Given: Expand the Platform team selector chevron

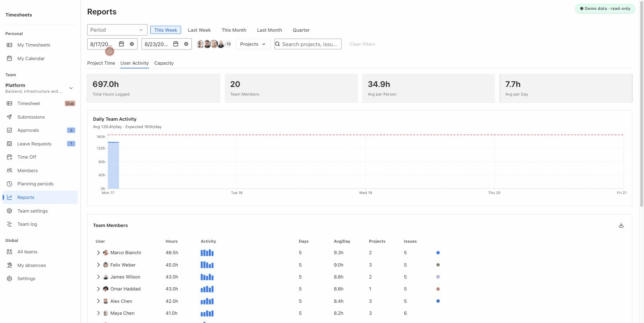Looking at the screenshot, I should click(x=71, y=88).
